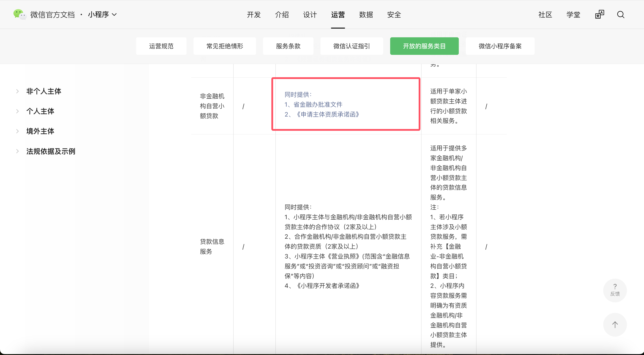Screen dimensions: 644x355
Task: Switch to the 数据 nav tab
Action: (x=366, y=14)
